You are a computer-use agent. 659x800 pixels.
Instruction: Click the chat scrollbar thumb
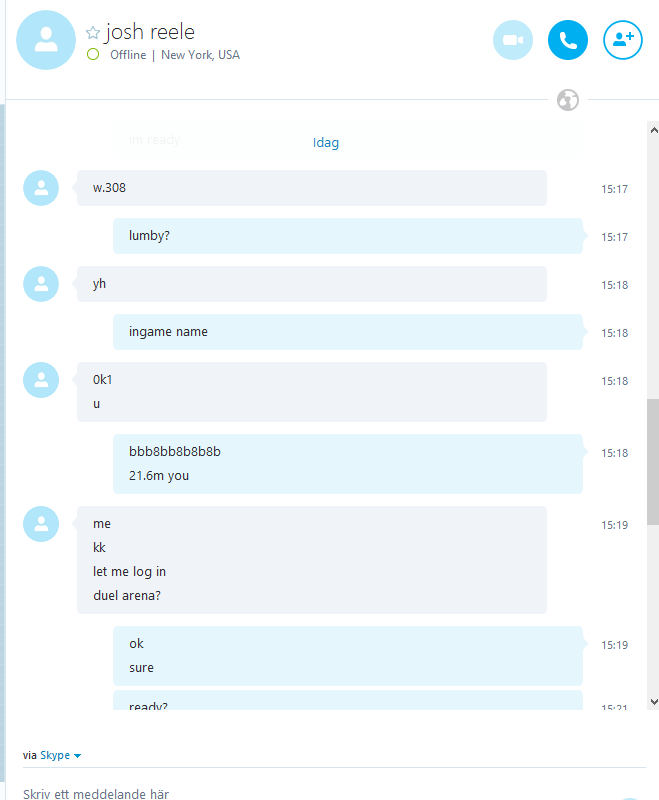tap(653, 462)
